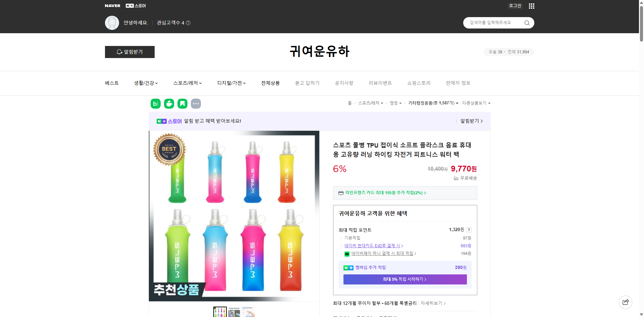This screenshot has height=317, width=644.
Task: Share product to Naver Cafe
Action: click(169, 104)
